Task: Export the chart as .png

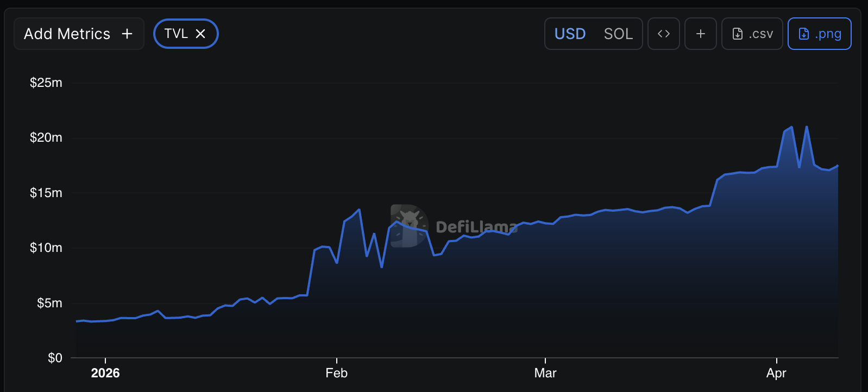Action: [819, 34]
